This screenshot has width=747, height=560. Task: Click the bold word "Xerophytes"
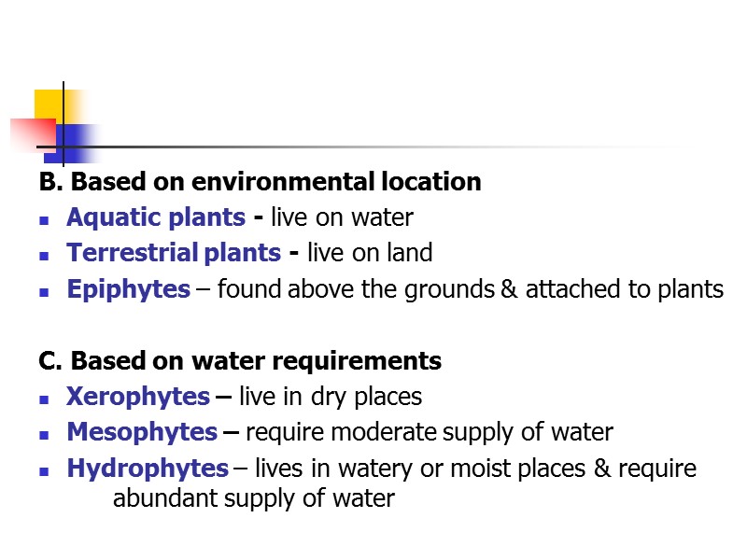(x=138, y=397)
